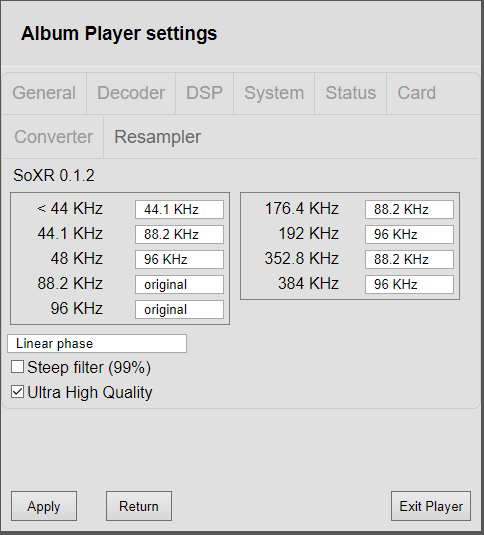The height and width of the screenshot is (535, 484).
Task: Go to the System tab
Action: coord(274,93)
